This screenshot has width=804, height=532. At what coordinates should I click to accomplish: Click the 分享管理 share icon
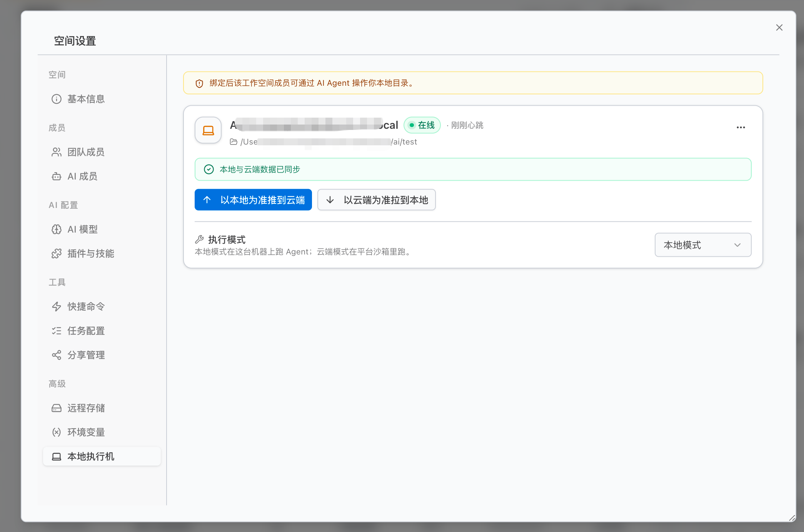pos(57,355)
